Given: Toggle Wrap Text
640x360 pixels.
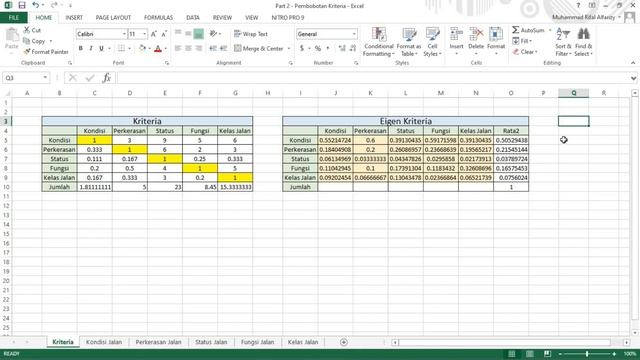Looking at the screenshot, I should coord(251,34).
